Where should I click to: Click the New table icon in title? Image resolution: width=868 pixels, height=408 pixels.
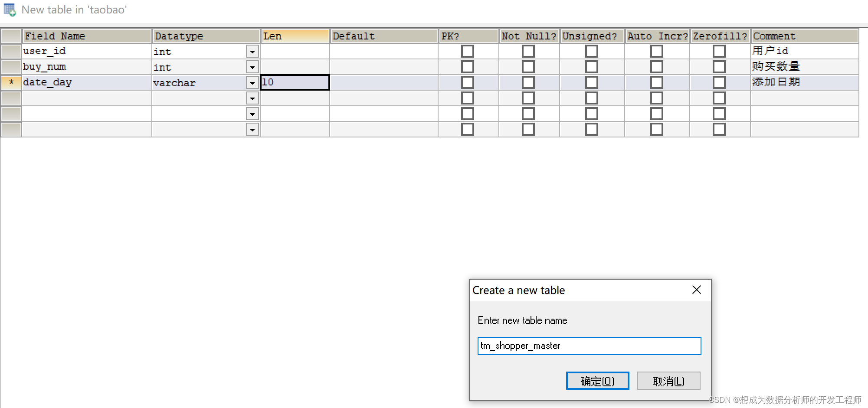click(10, 10)
